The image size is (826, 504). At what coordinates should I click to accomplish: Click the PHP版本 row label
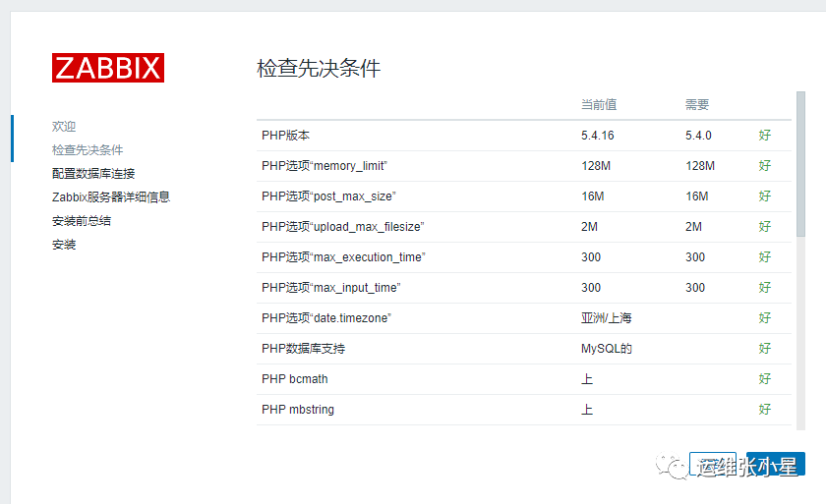point(285,136)
